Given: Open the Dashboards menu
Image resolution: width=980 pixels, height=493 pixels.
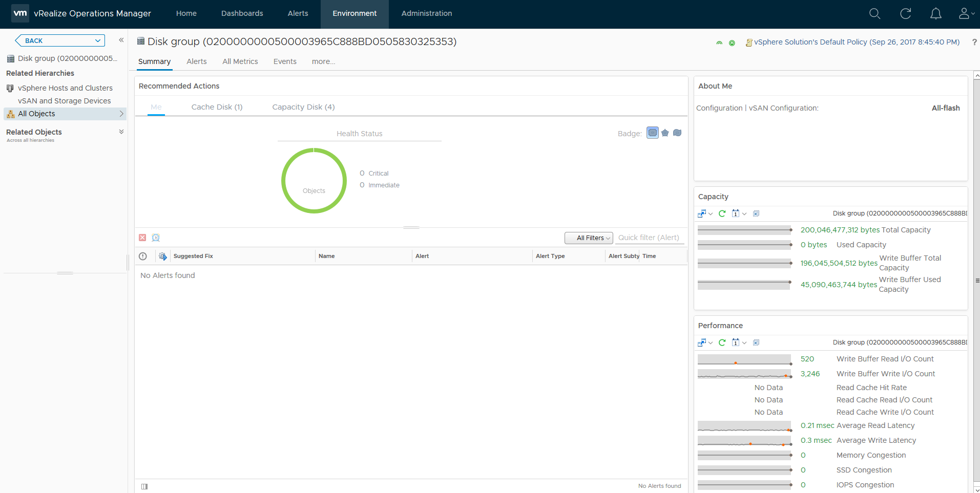Looking at the screenshot, I should (x=242, y=14).
